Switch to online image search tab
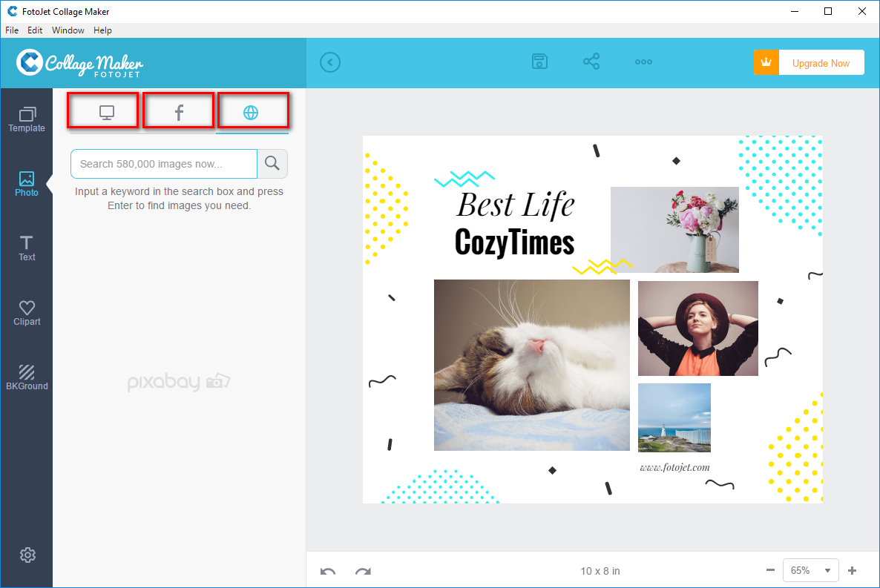The width and height of the screenshot is (880, 588). [251, 112]
